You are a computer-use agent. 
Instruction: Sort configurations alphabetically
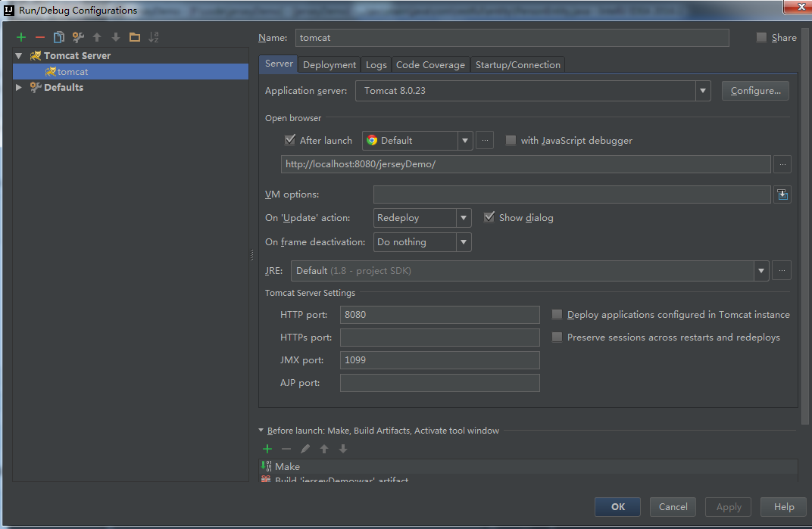(x=154, y=37)
